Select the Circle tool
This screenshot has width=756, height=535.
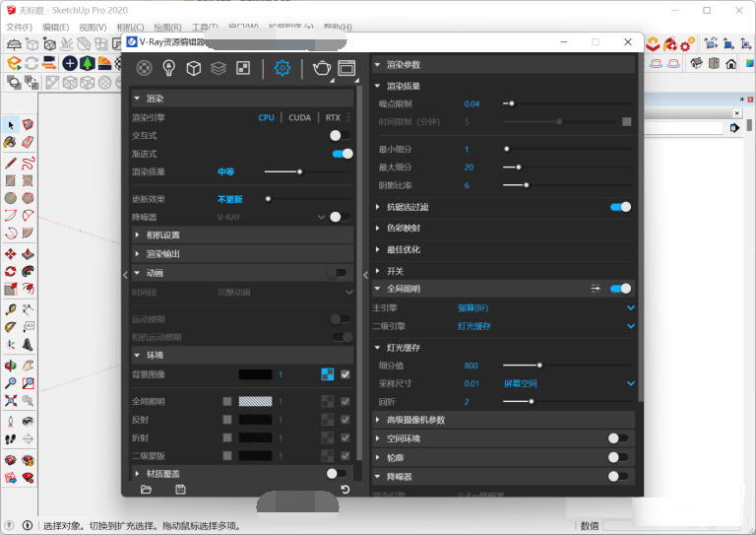pos(10,198)
